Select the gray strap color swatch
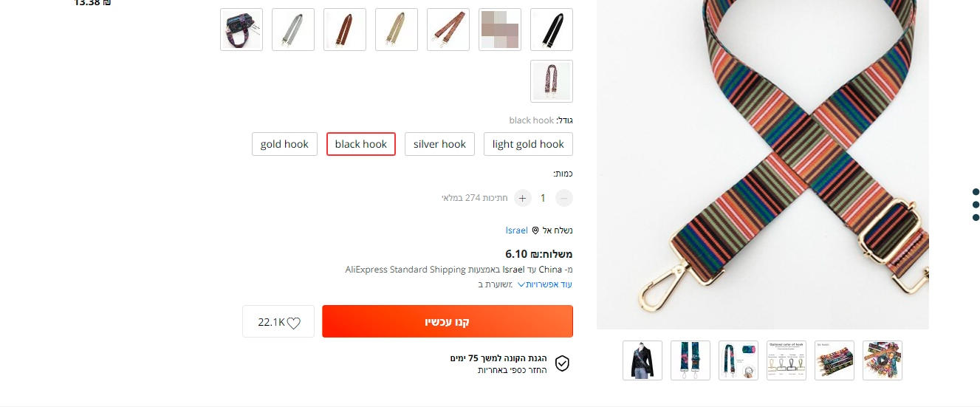Viewport: 980px width, 407px height. [293, 30]
